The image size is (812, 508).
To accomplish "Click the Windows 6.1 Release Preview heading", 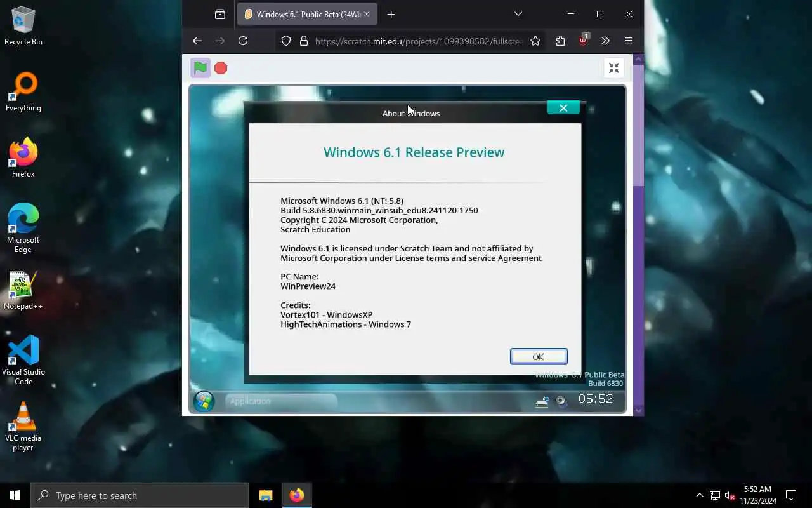I will point(414,152).
